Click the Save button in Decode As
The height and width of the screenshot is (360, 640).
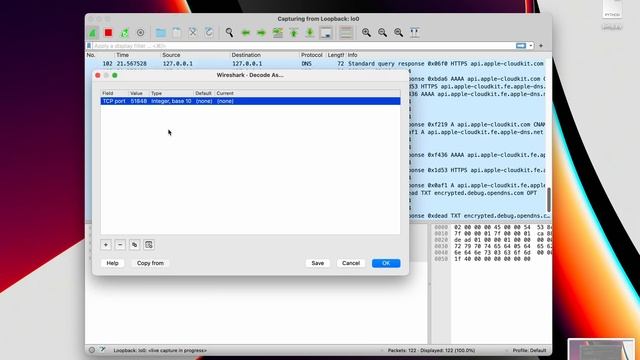click(318, 263)
